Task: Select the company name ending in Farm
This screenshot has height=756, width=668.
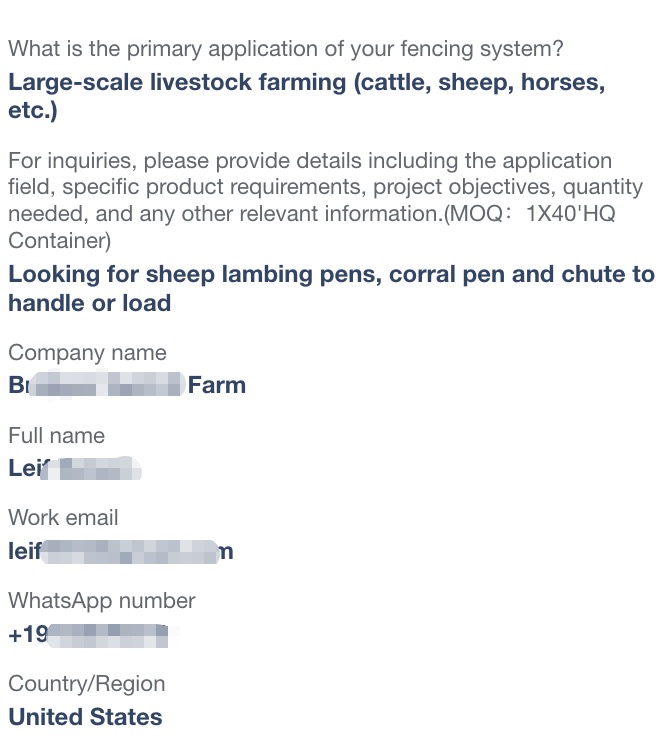Action: pos(127,385)
